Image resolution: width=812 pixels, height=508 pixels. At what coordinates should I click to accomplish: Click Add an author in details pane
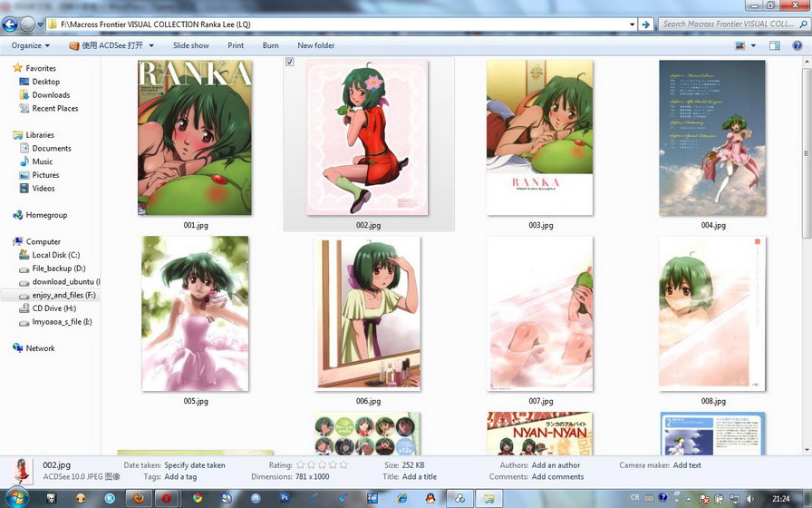point(556,465)
